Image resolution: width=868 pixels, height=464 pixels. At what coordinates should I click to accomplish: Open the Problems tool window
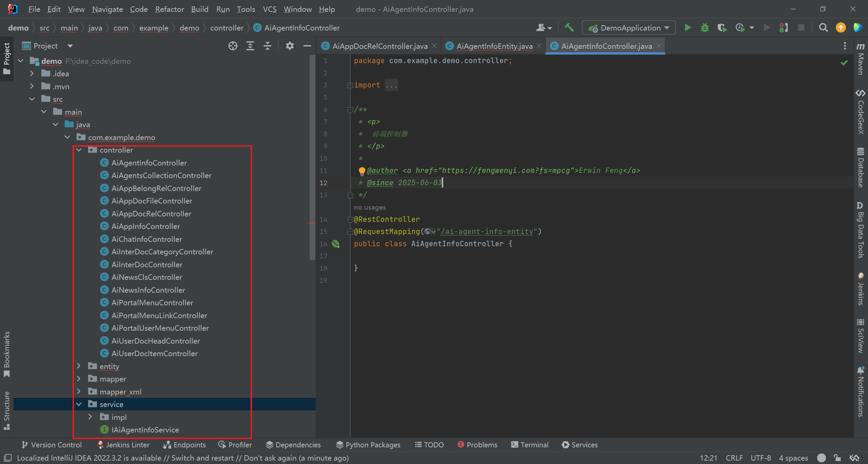pos(477,445)
